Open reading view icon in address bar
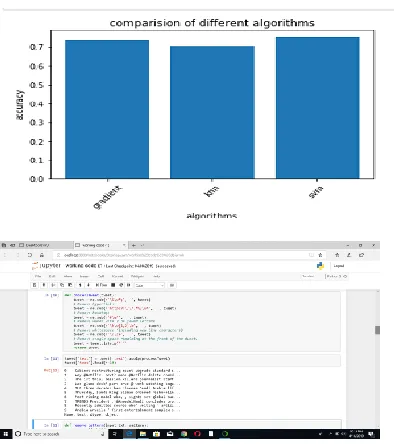This screenshot has height=444, width=394. point(311,255)
